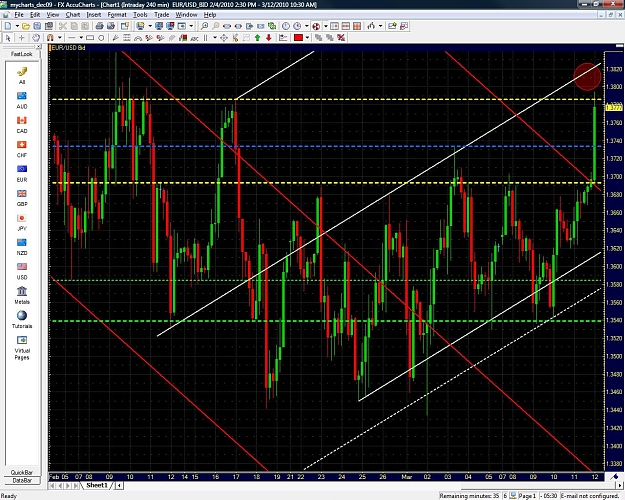Click the yellow 1.3777 current price label
Image resolution: width=625 pixels, height=500 pixels.
click(x=614, y=107)
